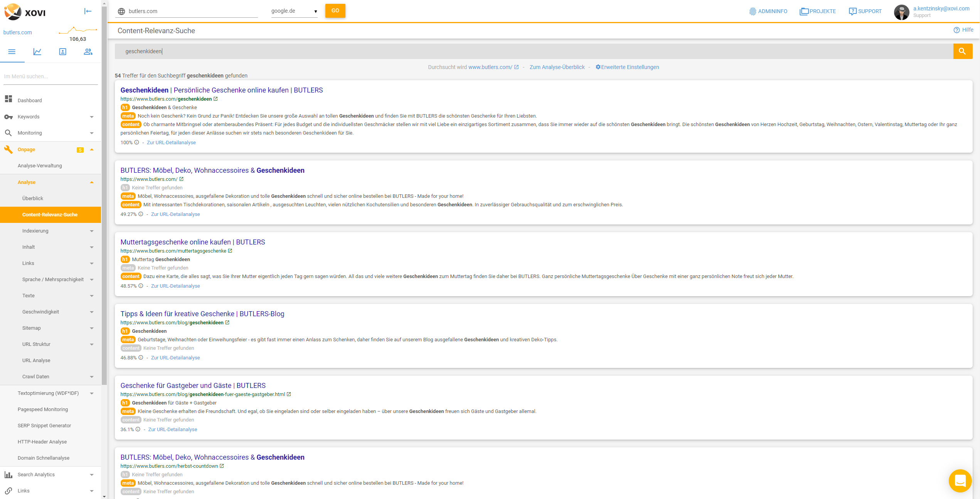Click the SUPPORT question icon
The image size is (980, 499).
[x=852, y=12]
